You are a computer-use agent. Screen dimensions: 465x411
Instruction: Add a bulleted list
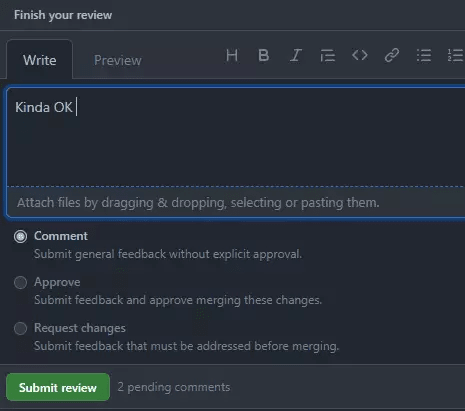tap(424, 55)
